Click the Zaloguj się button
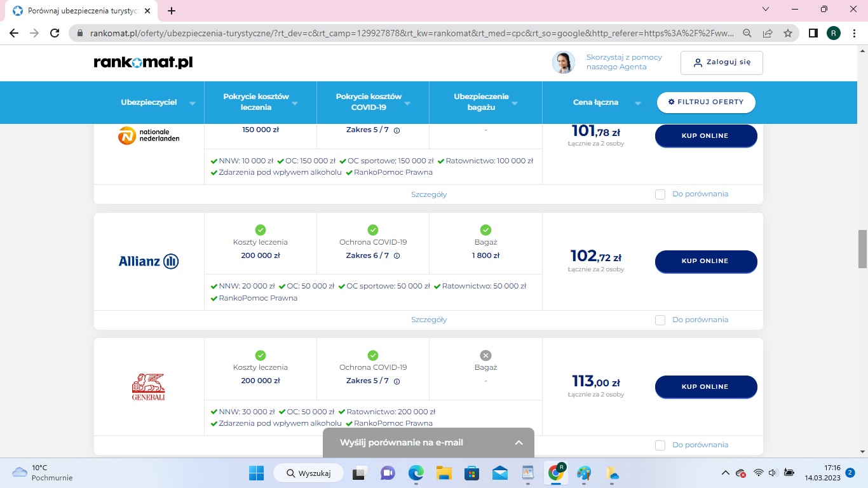Screen dimensions: 868x488 click(722, 63)
